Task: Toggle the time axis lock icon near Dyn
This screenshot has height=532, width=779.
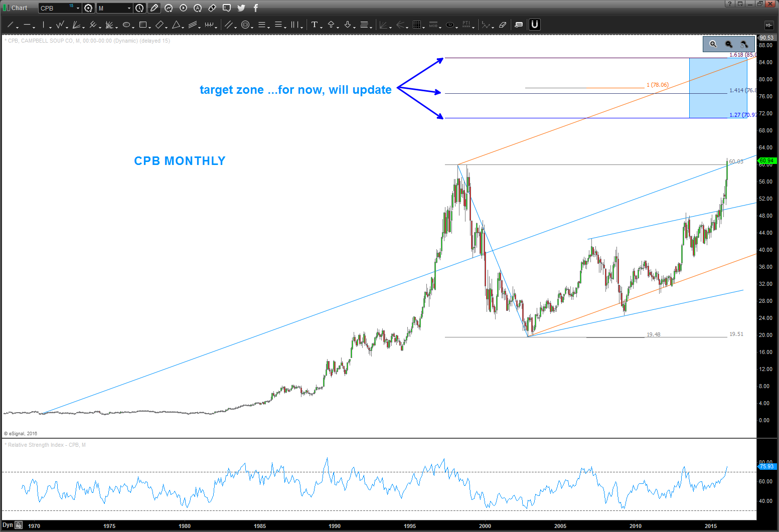Action: (x=19, y=525)
